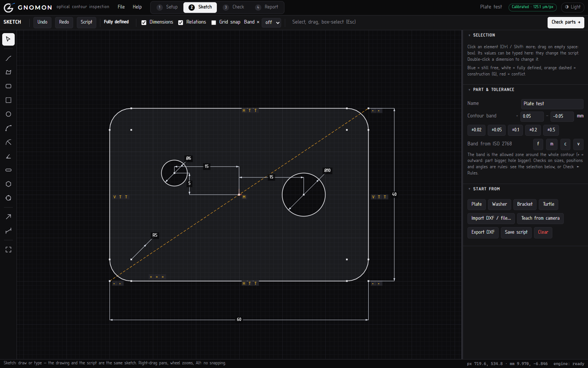
Task: Pick the Line drawing tool
Action: point(8,58)
